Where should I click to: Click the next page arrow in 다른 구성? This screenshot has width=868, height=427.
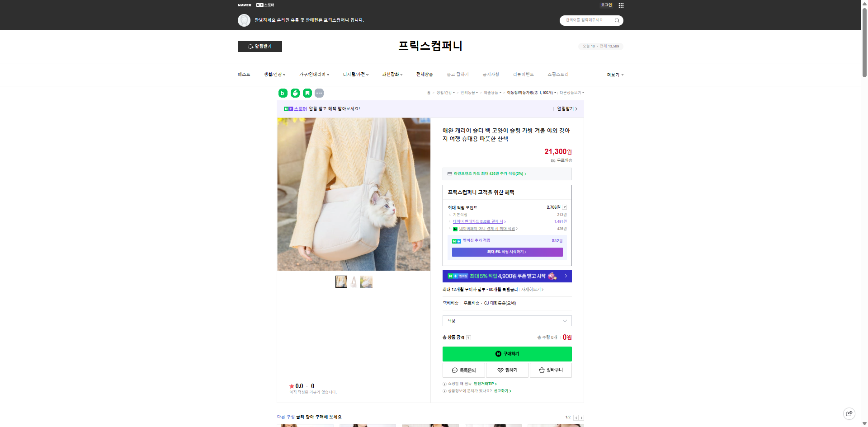point(581,418)
